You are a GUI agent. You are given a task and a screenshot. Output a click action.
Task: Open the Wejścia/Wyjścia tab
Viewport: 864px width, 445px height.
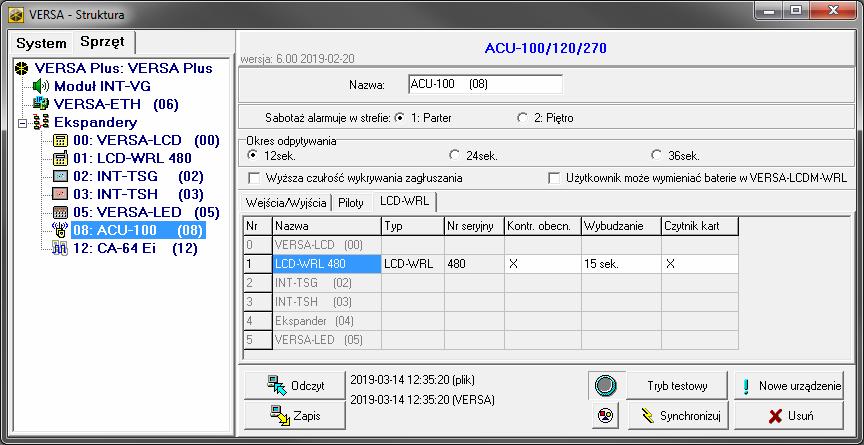point(285,203)
